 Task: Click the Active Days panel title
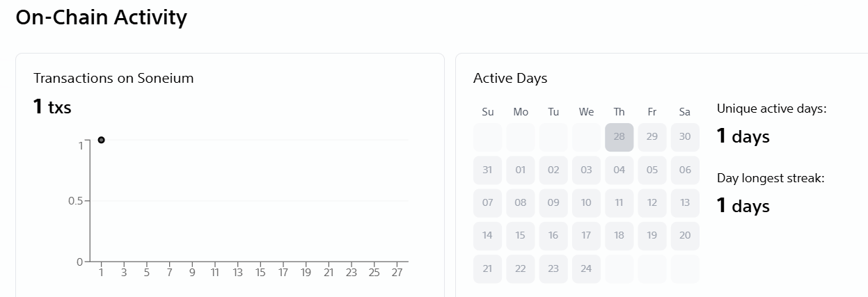510,79
